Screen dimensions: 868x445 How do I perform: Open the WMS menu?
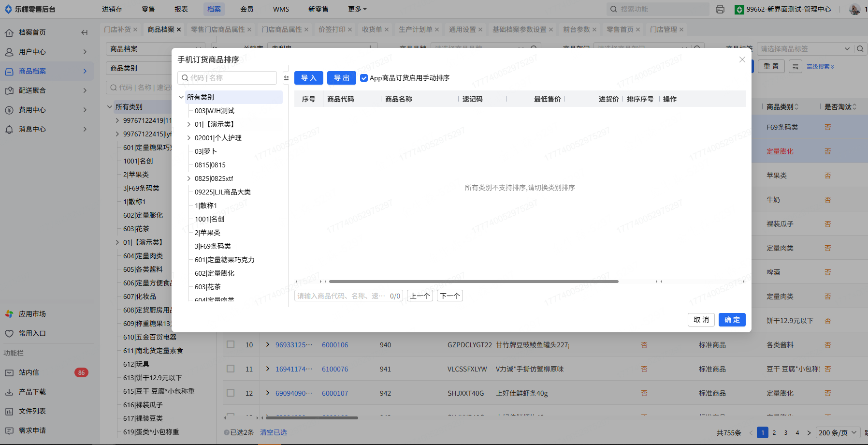point(281,9)
